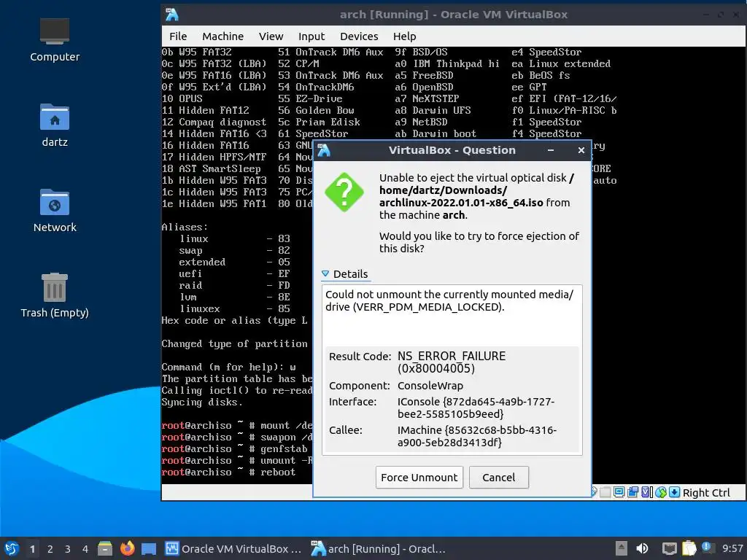The width and height of the screenshot is (747, 560).
Task: Switch to Oracle VM VirtualBox Manager taskbar entry
Action: point(233,549)
